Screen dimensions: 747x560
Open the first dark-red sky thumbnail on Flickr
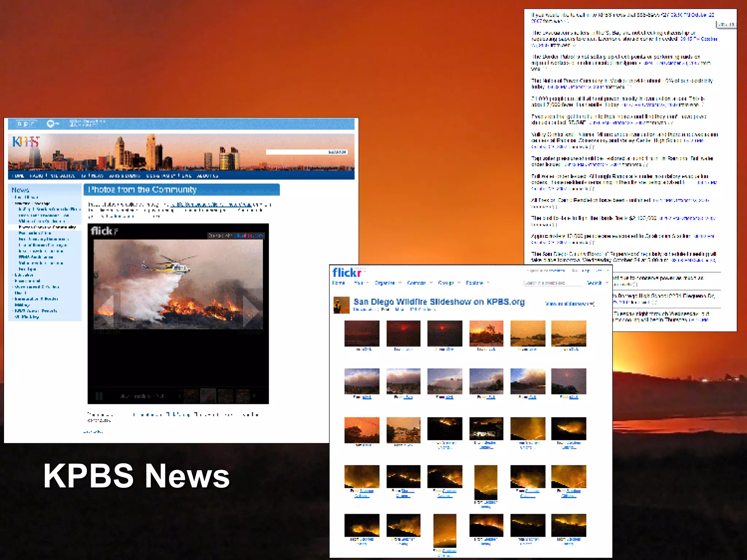pyautogui.click(x=362, y=334)
